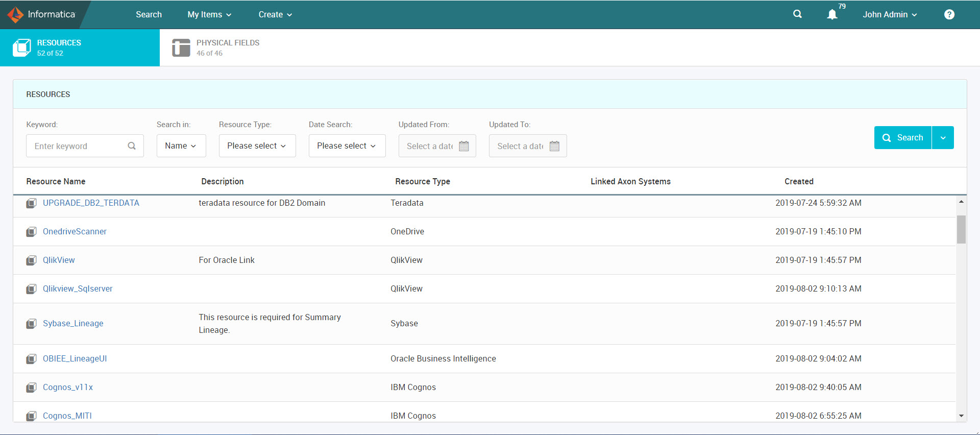Click the Enter keyword input field
The width and height of the screenshot is (980, 435).
(85, 146)
